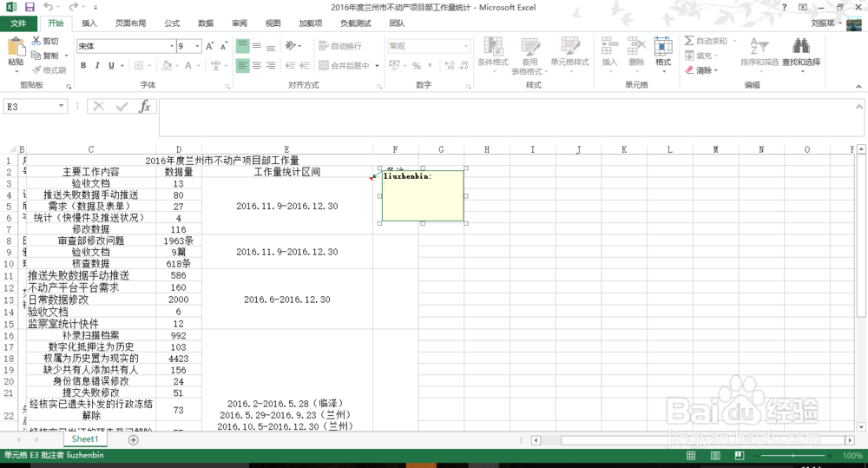This screenshot has width=868, height=468.
Task: Click the Sort and Filter icon
Action: click(x=759, y=47)
